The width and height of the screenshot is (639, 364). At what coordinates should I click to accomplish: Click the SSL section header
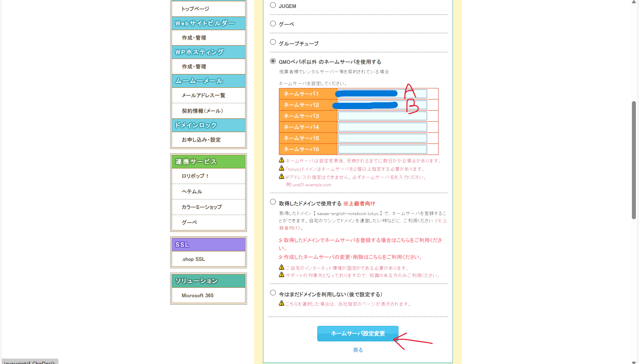(x=208, y=245)
